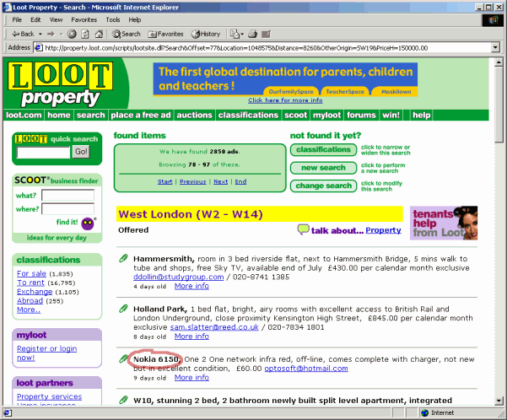Click the new search button
Viewport: 507px width, 420px height.
tap(324, 168)
